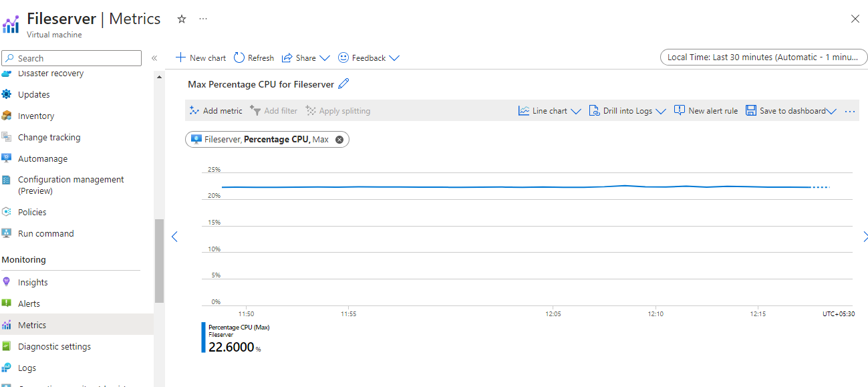Click the Configuration management icon
Viewport: 868px width, 387px height.
7,180
